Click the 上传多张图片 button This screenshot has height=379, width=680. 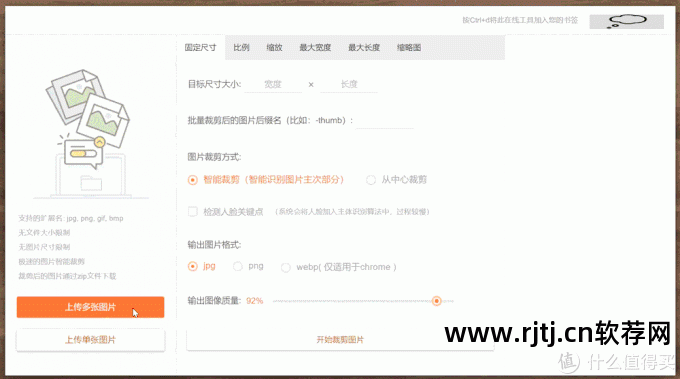[91, 307]
